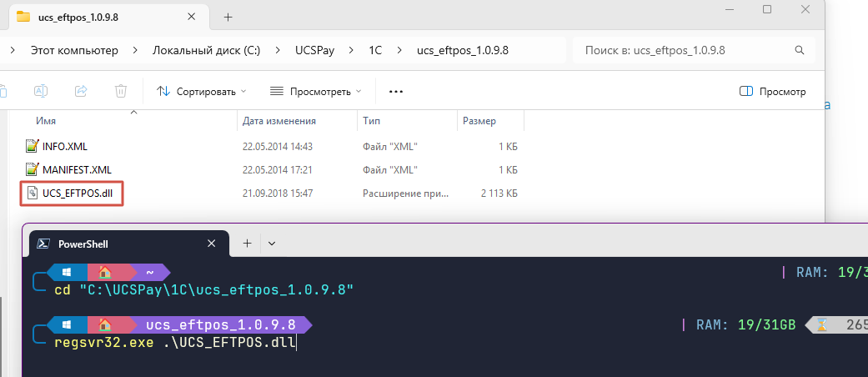Close the PowerShell tab
Image resolution: width=868 pixels, height=377 pixels.
213,244
